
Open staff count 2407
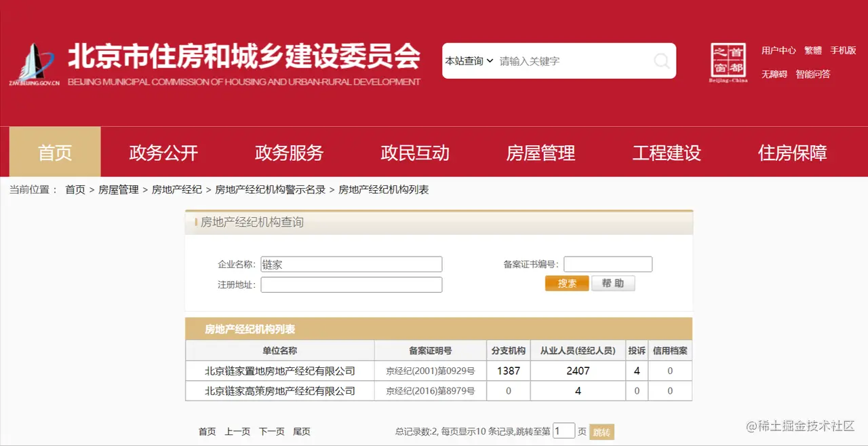pyautogui.click(x=578, y=371)
